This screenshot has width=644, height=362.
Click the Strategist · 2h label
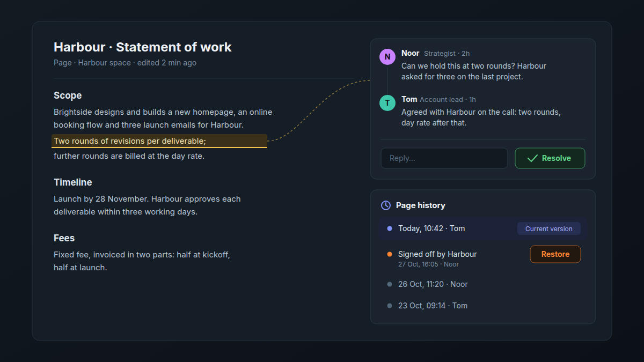tap(447, 54)
